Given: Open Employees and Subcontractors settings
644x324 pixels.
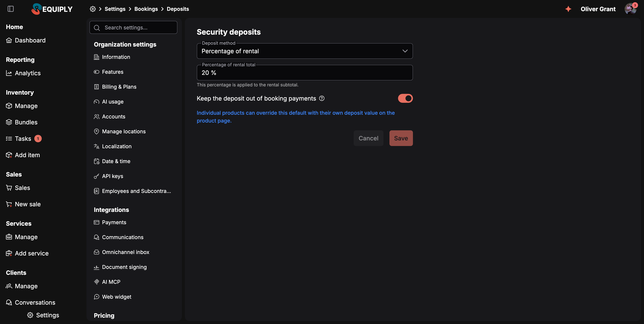Looking at the screenshot, I should (132, 191).
